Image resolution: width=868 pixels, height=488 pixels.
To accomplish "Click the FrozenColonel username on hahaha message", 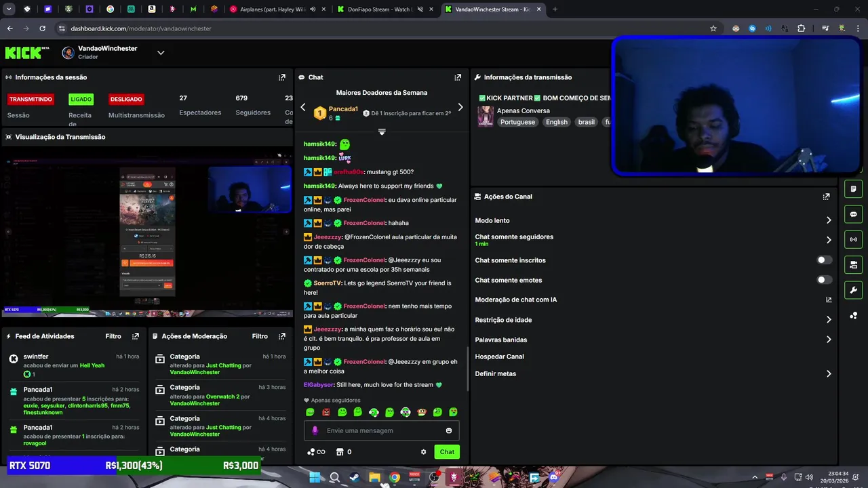I will click(364, 223).
